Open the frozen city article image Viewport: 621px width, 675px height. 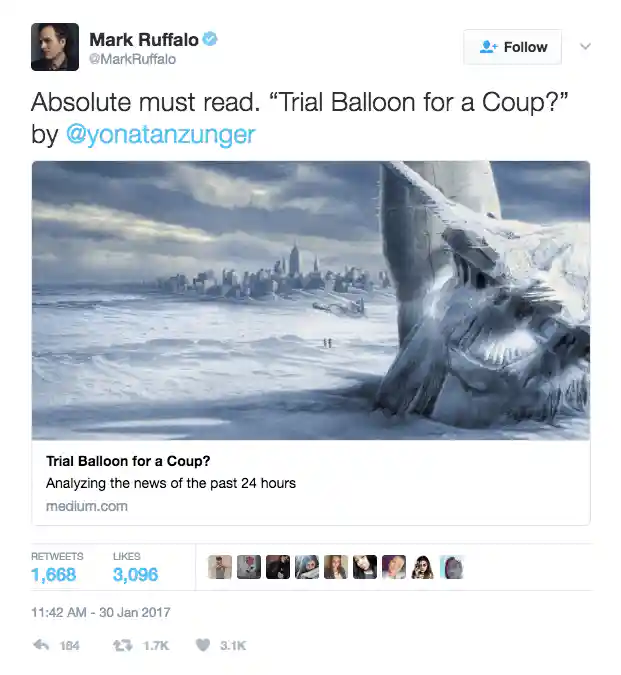311,300
